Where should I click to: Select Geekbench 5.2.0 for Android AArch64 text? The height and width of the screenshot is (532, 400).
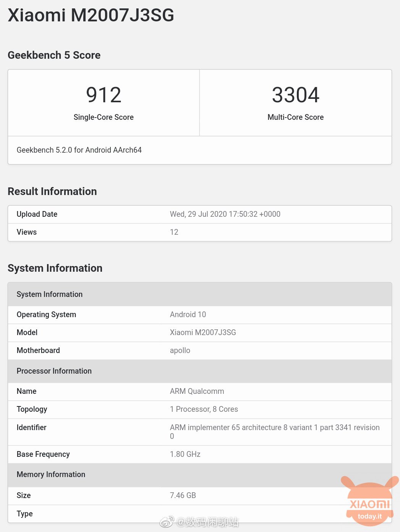click(x=79, y=150)
